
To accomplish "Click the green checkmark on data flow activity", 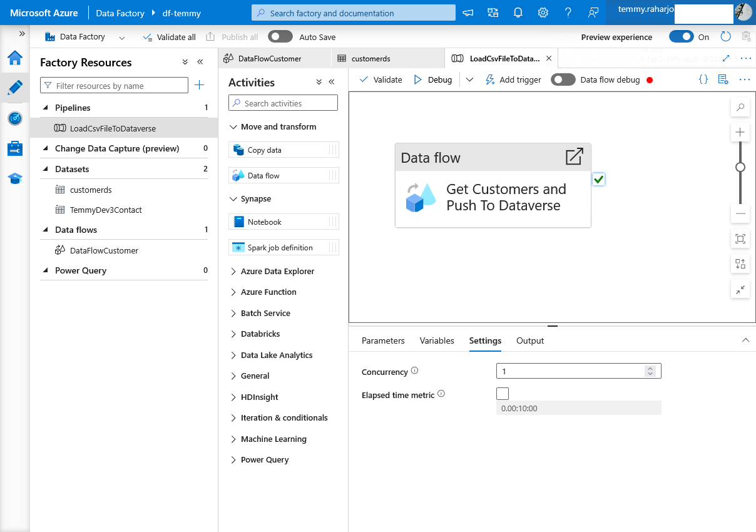I will click(599, 180).
